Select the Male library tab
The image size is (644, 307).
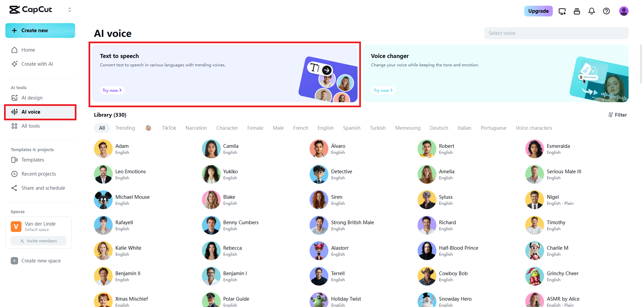(x=278, y=128)
